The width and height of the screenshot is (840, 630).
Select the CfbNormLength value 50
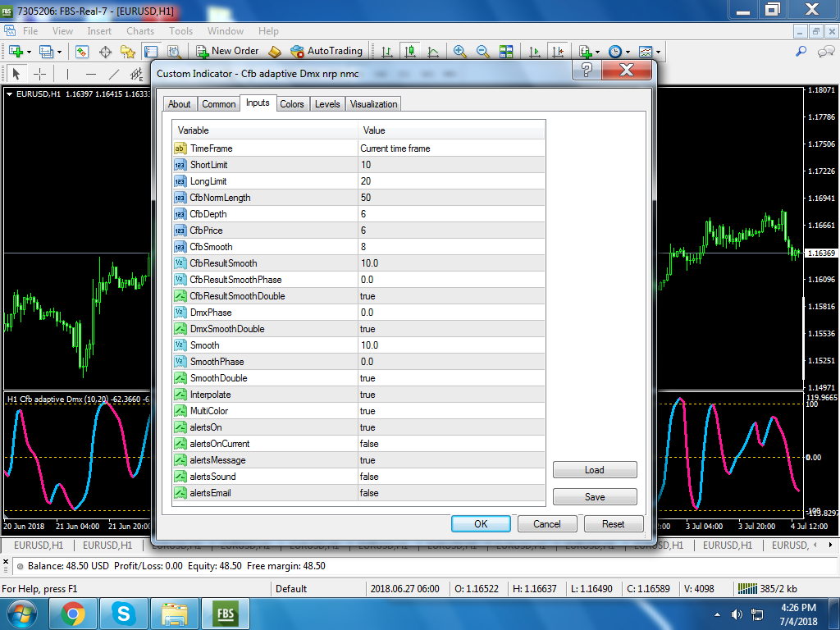click(451, 198)
